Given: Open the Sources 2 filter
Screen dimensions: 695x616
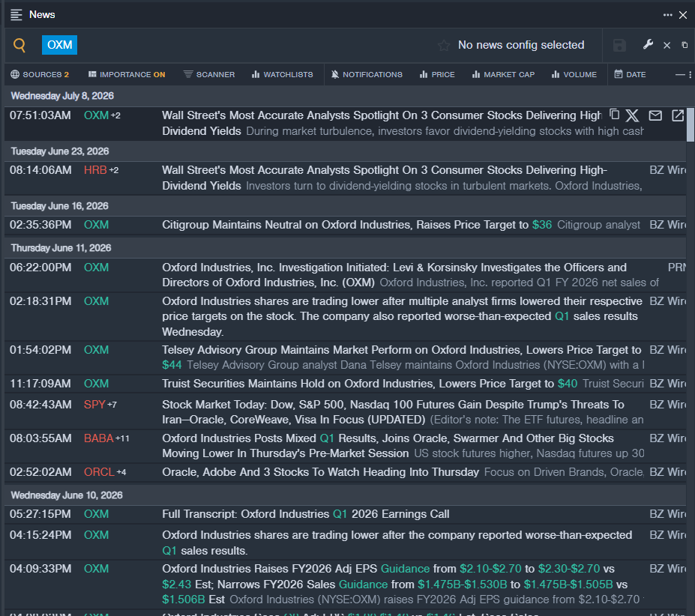Looking at the screenshot, I should (x=40, y=74).
